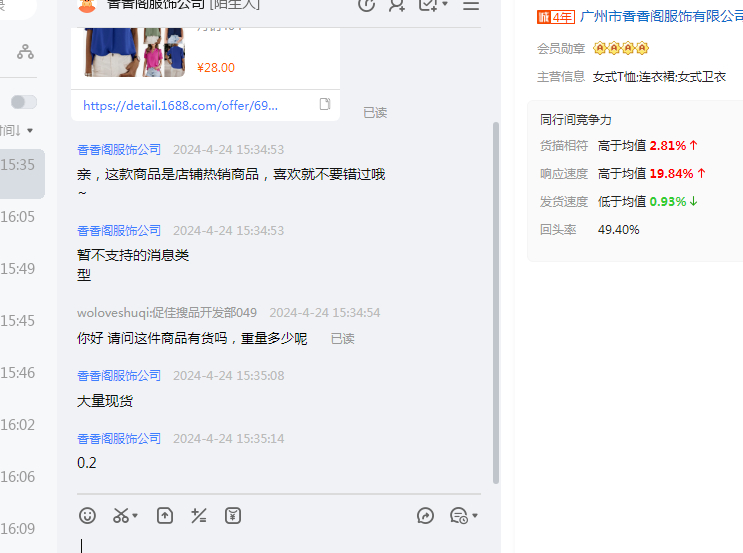Open dropdown arrow next to scissors tool

click(135, 516)
